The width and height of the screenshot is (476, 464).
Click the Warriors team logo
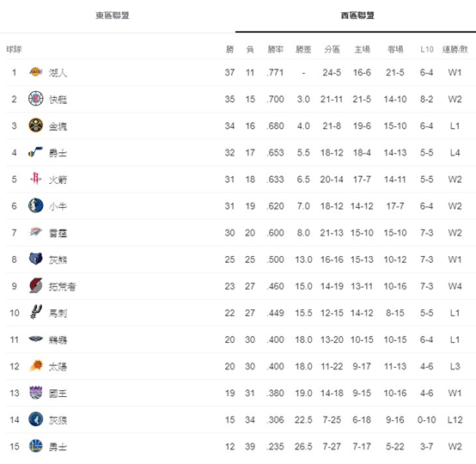[36, 446]
